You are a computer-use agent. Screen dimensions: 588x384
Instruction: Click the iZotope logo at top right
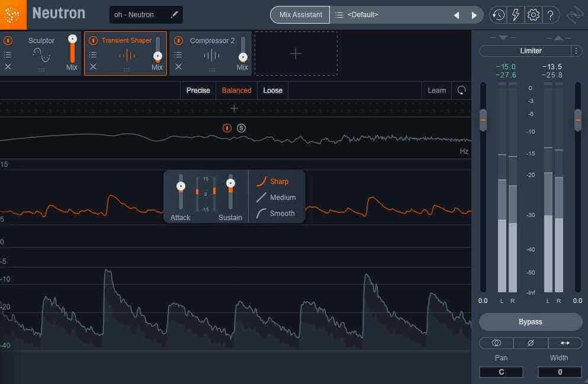[x=575, y=15]
